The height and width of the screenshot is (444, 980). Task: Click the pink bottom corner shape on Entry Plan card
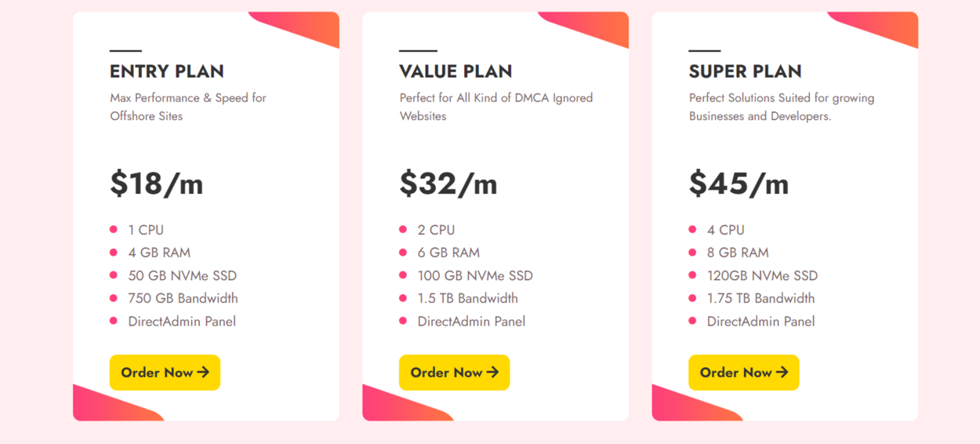[110, 404]
